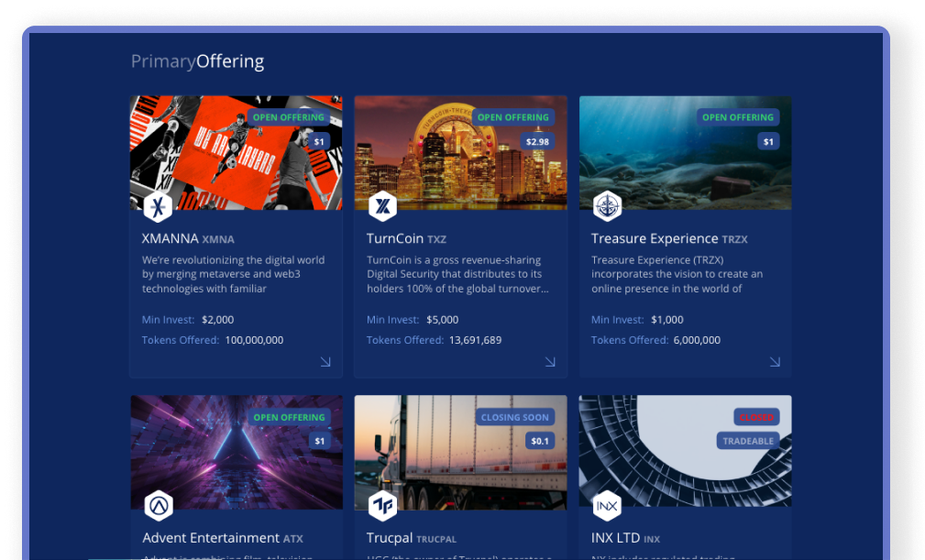Click the INX LTD spiral banner image
The image size is (925, 560).
click(x=686, y=452)
